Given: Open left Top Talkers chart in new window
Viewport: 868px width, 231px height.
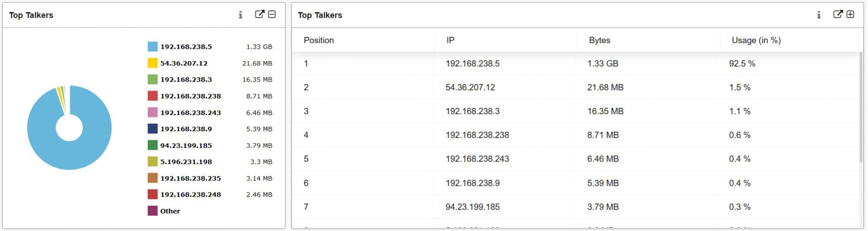Looking at the screenshot, I should tap(259, 14).
